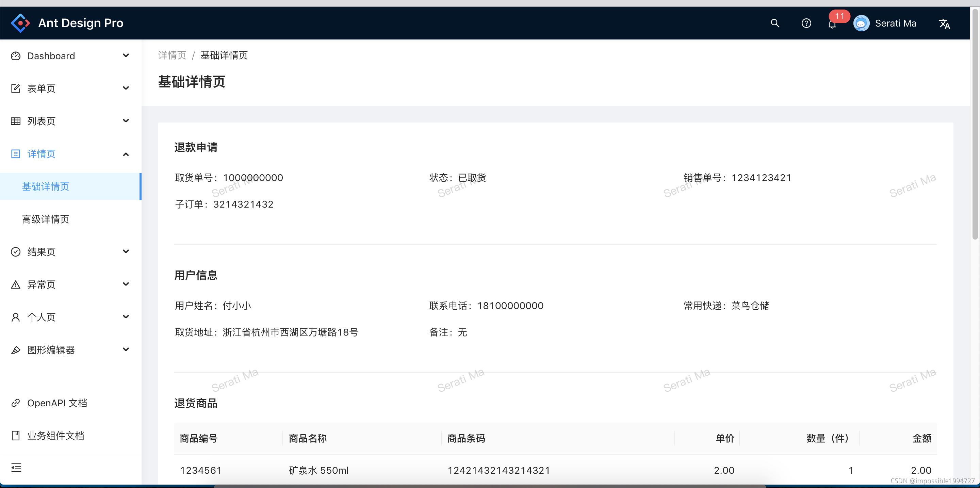This screenshot has width=980, height=488.
Task: Click the 列表页 table icon
Action: click(16, 120)
